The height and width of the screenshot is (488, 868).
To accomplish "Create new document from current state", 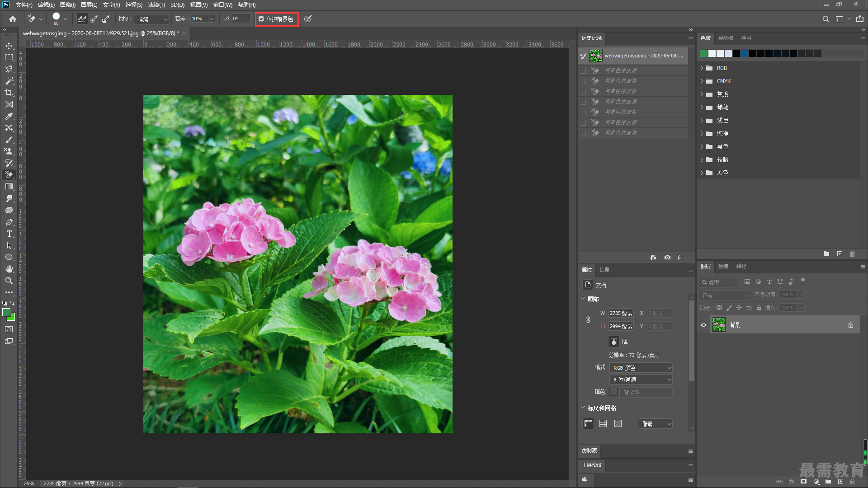I will (653, 258).
